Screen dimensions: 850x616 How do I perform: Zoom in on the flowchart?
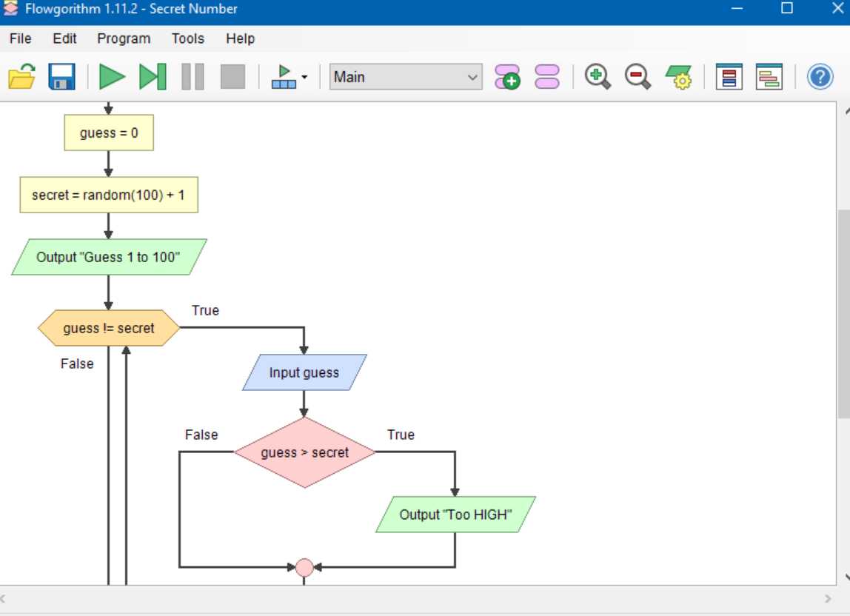598,76
